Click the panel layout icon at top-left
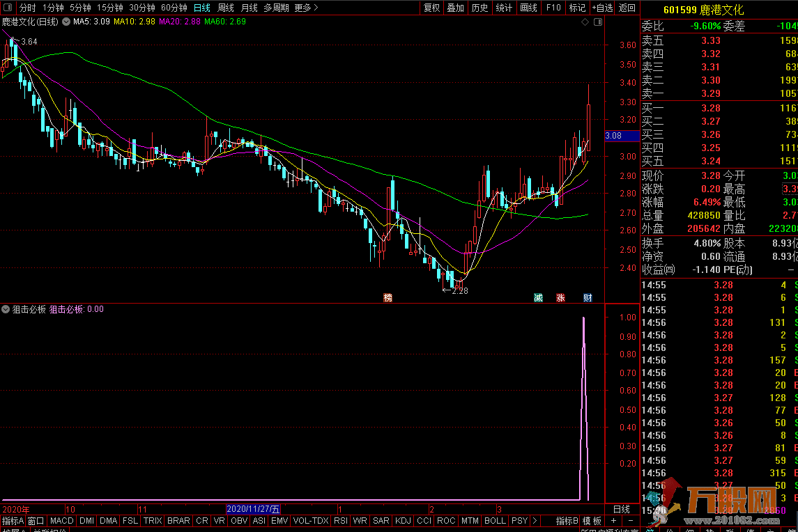Screen dimensions: 798x532 [8, 8]
